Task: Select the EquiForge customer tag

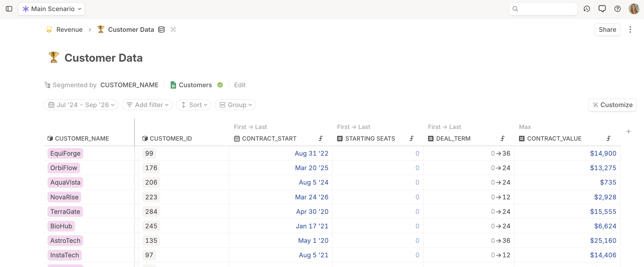Action: point(65,153)
